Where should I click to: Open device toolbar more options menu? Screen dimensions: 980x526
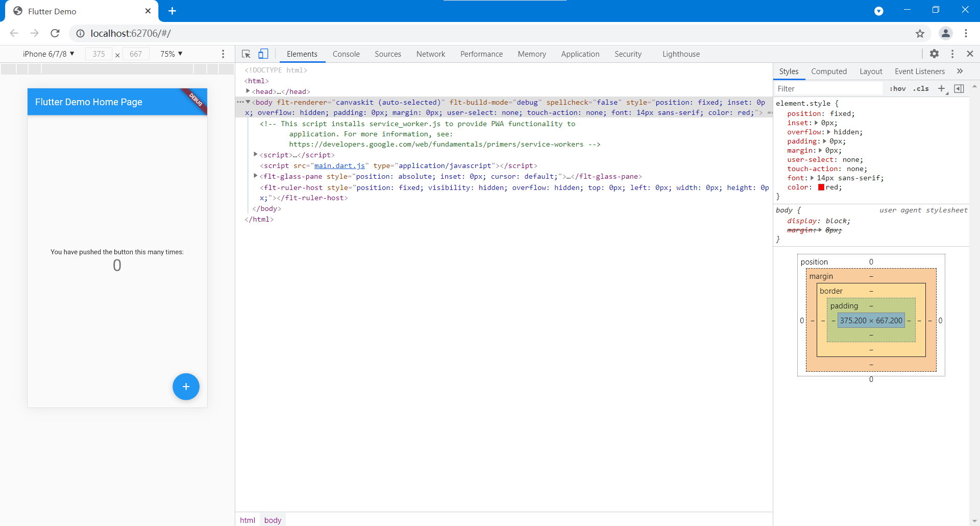click(223, 54)
